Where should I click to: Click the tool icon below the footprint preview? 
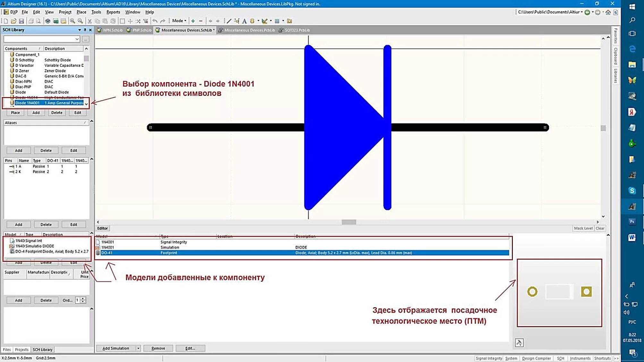[519, 343]
